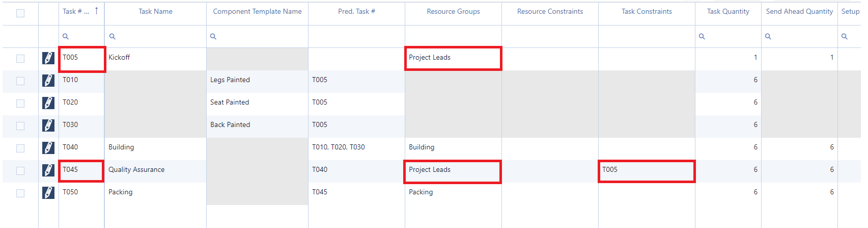Click the edit pencil icon beside T050
Viewport: 868px width, 228px height.
click(48, 193)
